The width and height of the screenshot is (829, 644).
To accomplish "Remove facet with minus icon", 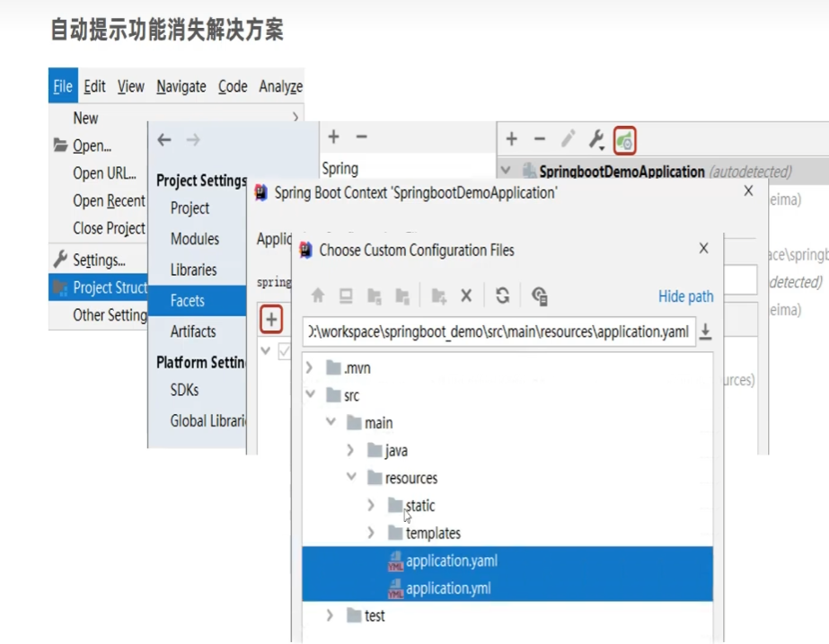I will click(362, 137).
